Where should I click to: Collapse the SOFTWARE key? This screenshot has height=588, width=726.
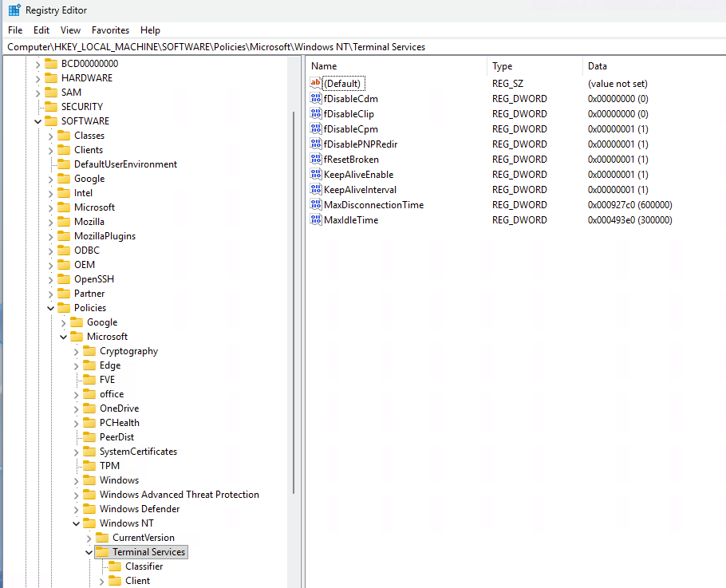pos(38,121)
